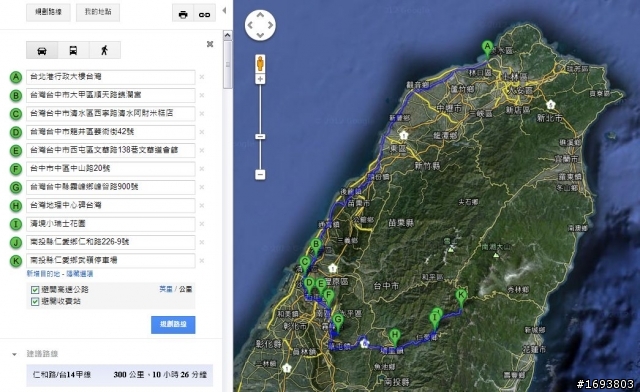Click green marker B in the waypoint list

[x=16, y=95]
